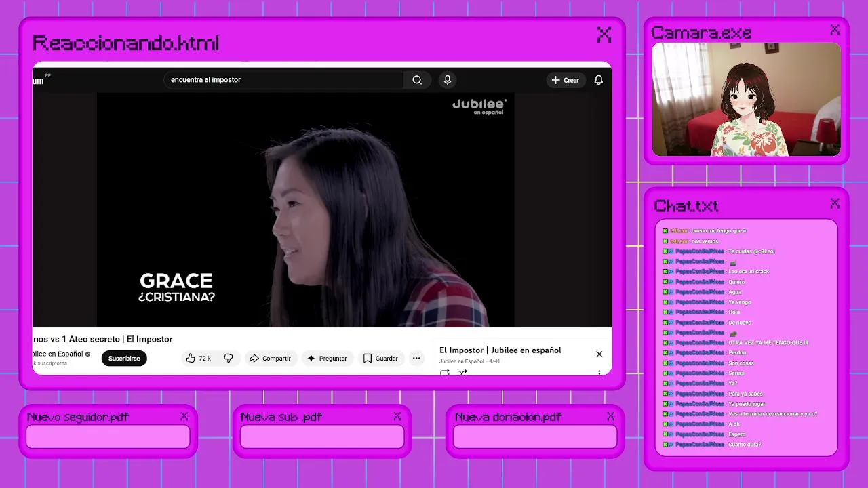Click the video title ending 'Ateo secreto | El Impostor'

[x=102, y=339]
